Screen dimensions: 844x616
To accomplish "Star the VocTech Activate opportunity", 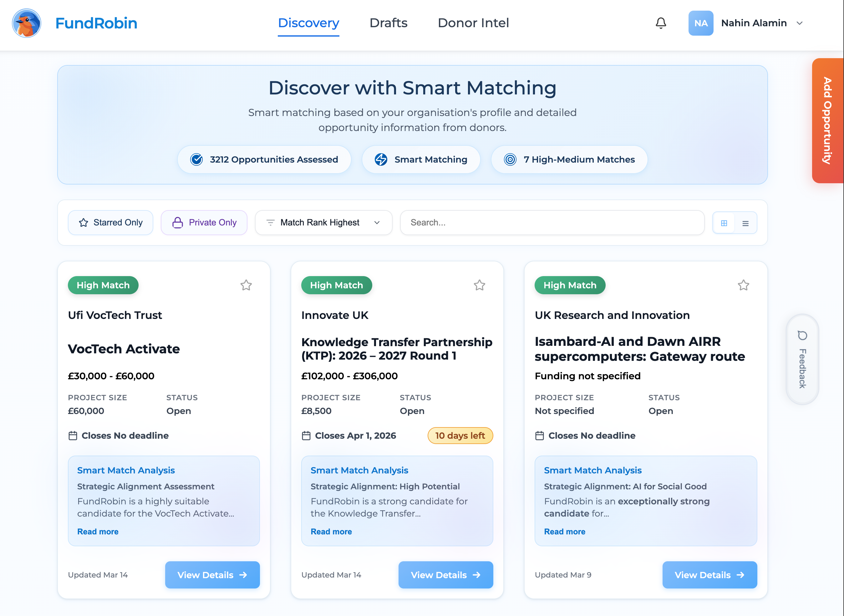I will click(246, 285).
